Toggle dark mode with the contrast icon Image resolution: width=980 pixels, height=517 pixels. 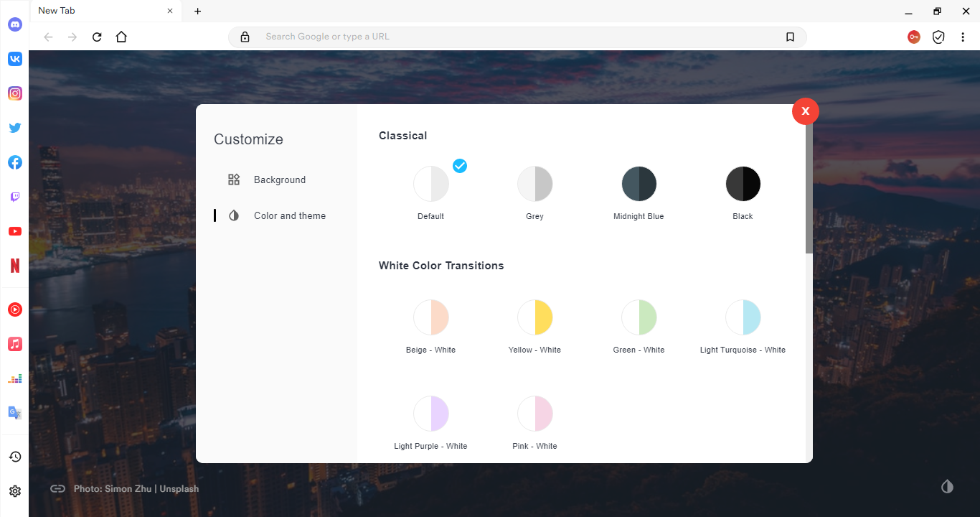pos(947,486)
